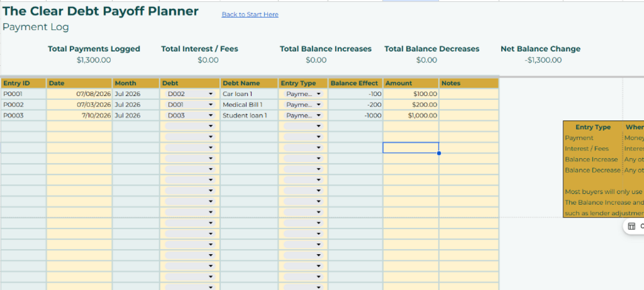Click 'Payment' in the side note box

[579, 138]
